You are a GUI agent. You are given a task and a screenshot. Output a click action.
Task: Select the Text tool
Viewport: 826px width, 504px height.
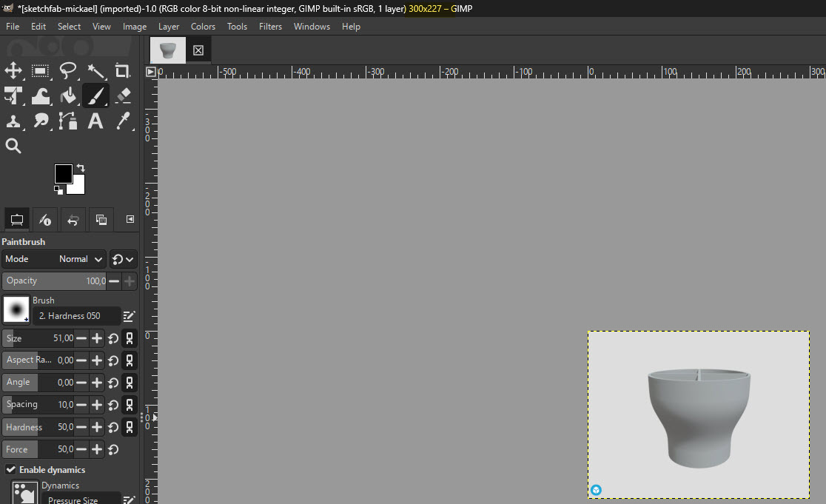tap(95, 121)
